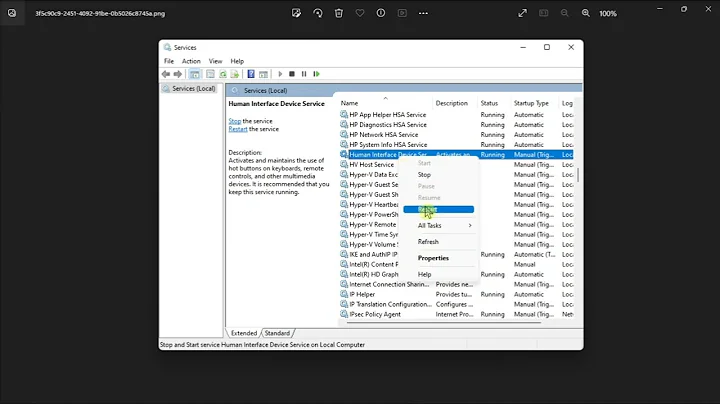
Task: Open the Help menu in Services
Action: [237, 61]
